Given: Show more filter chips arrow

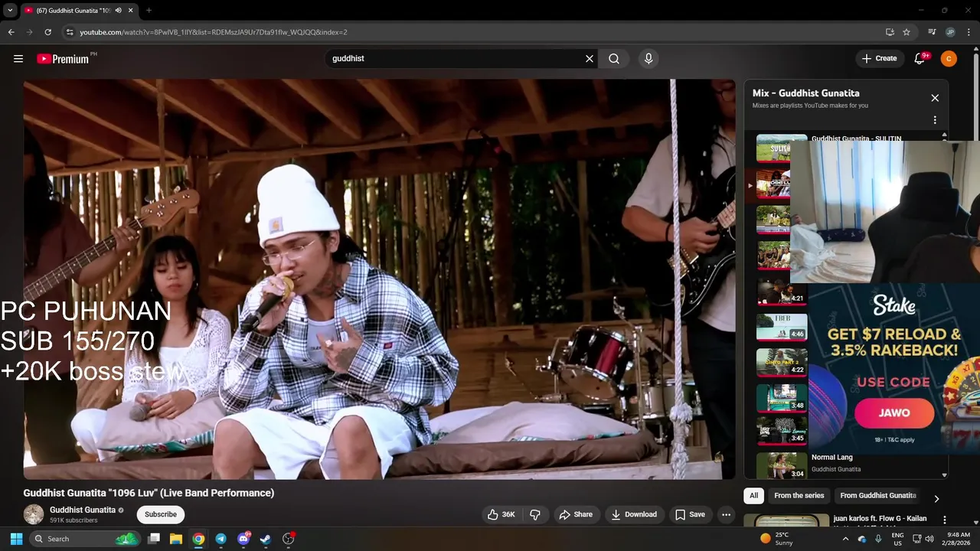Looking at the screenshot, I should tap(936, 498).
